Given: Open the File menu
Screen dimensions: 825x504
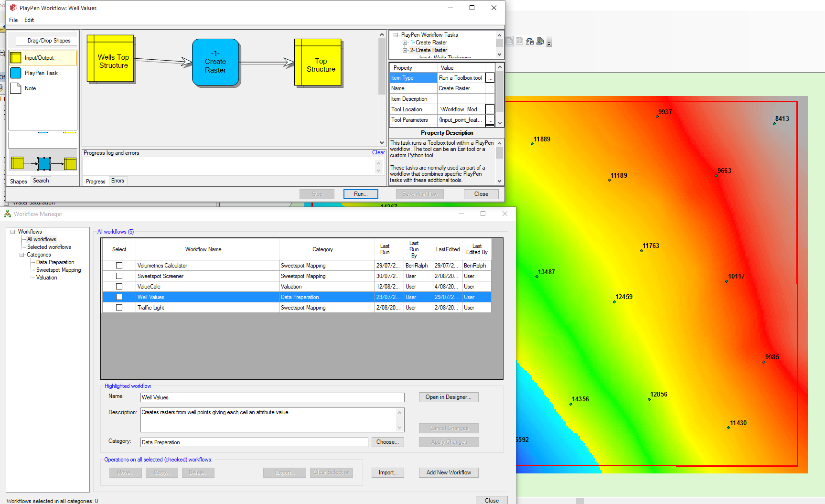Looking at the screenshot, I should (13, 20).
